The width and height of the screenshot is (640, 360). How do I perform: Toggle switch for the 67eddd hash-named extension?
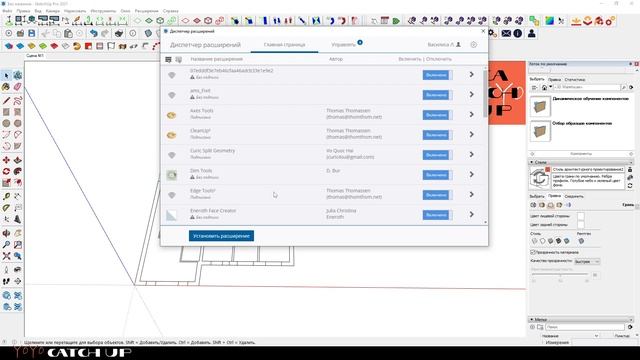click(438, 75)
